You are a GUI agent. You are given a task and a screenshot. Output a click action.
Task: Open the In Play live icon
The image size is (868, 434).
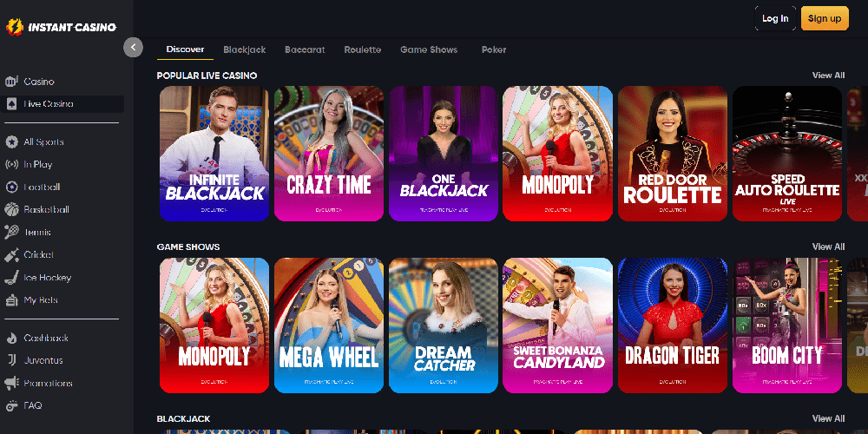click(x=11, y=164)
